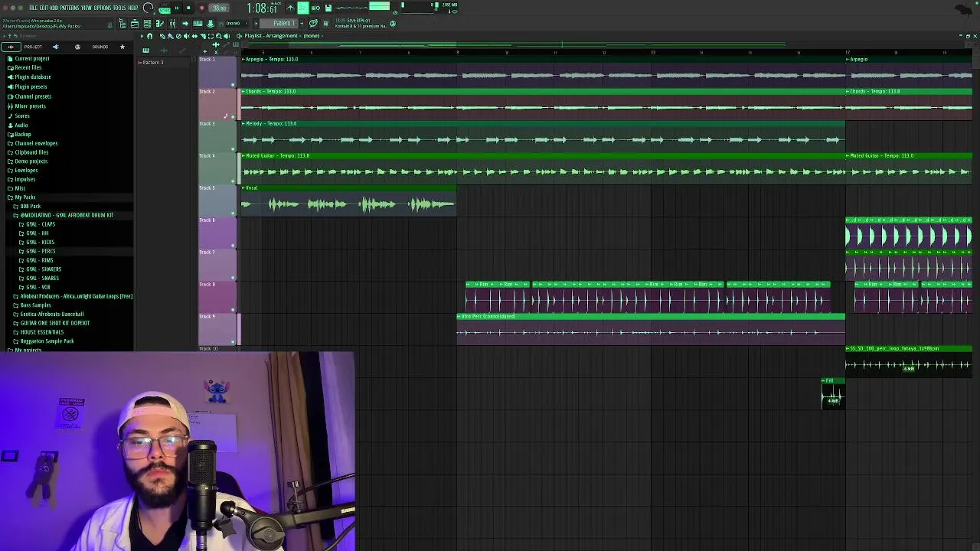The height and width of the screenshot is (551, 980).
Task: Toggle the highlighted countdown icon beside the metronome
Action: tap(303, 8)
